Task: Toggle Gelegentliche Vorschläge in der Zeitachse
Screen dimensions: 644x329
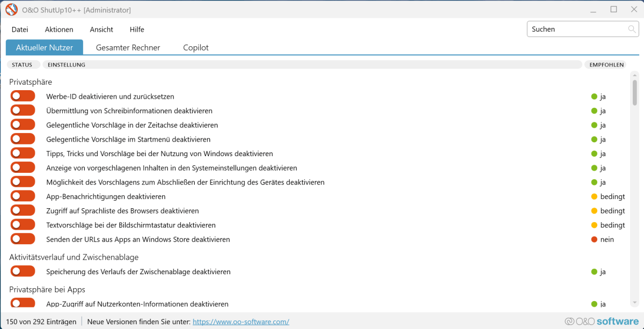Action: tap(23, 125)
